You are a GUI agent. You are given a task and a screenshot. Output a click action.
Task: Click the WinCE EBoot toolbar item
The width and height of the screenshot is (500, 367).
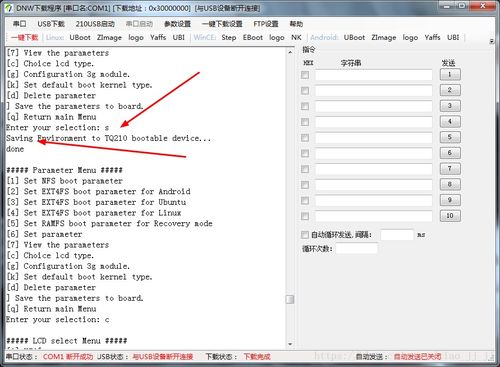pos(253,37)
